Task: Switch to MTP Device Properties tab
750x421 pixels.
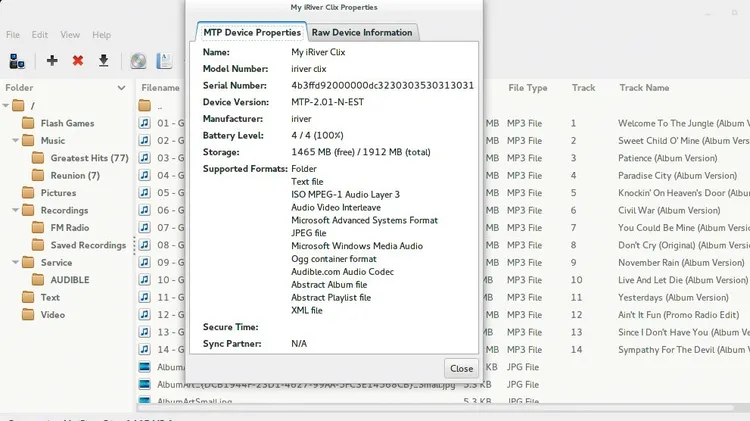Action: click(x=252, y=32)
